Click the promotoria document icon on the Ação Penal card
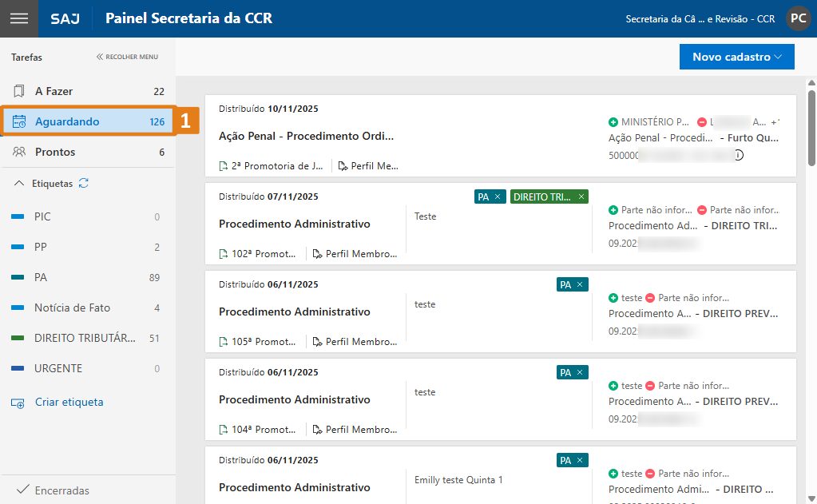The image size is (817, 504). [223, 165]
